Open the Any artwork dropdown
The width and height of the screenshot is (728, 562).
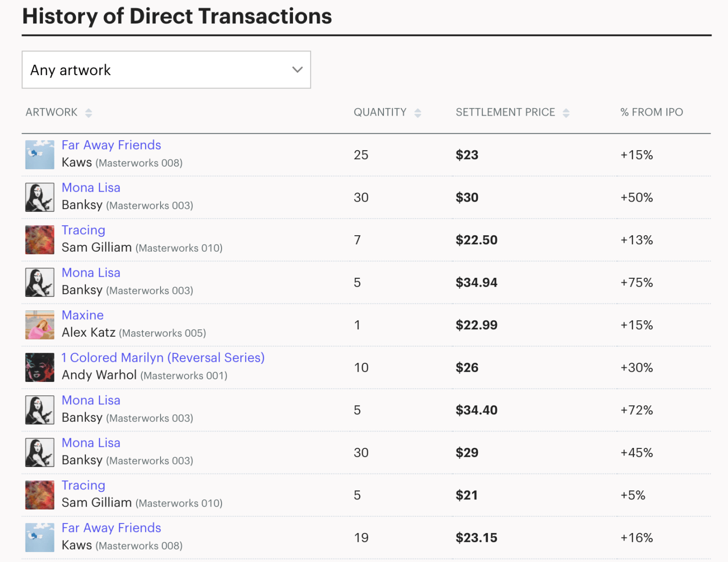click(x=166, y=70)
